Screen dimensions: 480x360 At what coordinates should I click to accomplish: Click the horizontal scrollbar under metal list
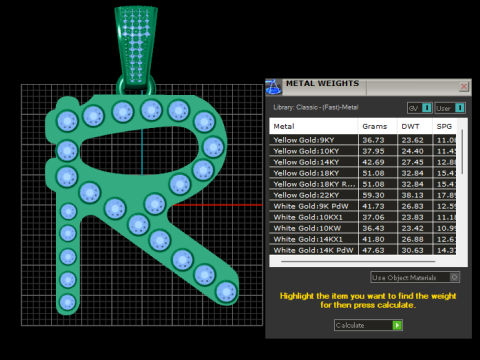358,262
